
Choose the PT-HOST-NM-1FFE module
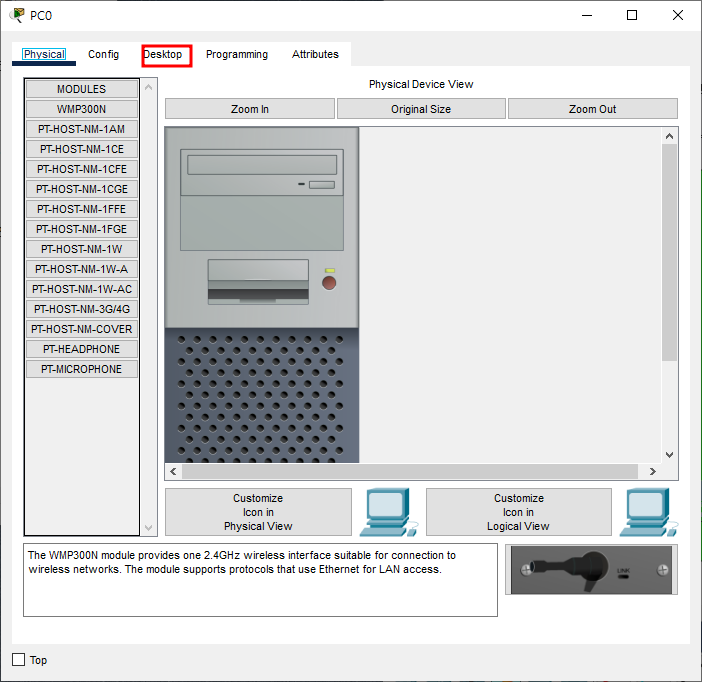point(81,209)
